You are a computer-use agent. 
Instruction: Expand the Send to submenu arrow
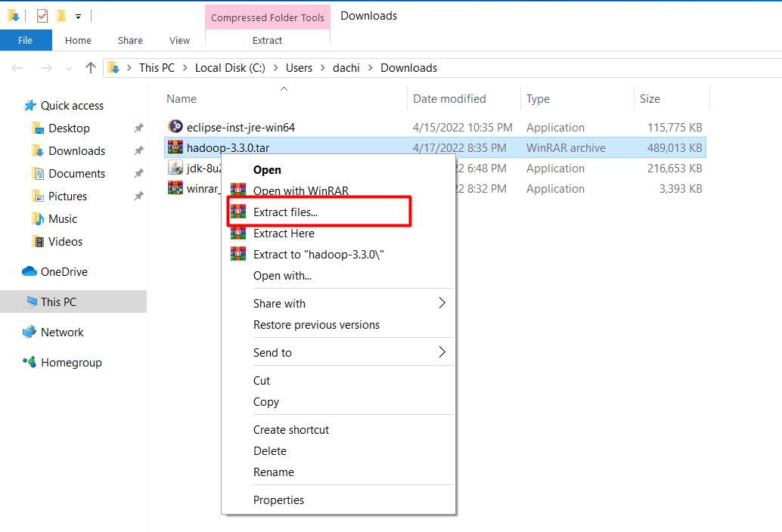coord(442,352)
